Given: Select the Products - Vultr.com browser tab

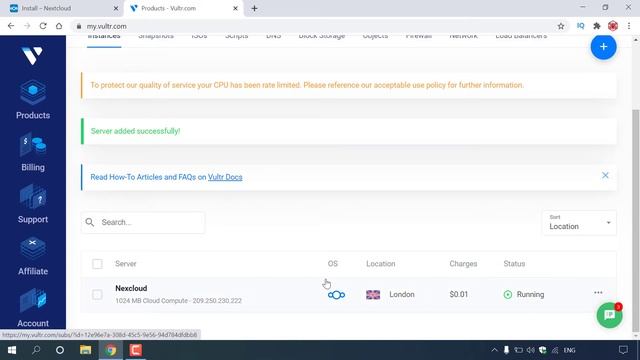Looking at the screenshot, I should coord(183,8).
